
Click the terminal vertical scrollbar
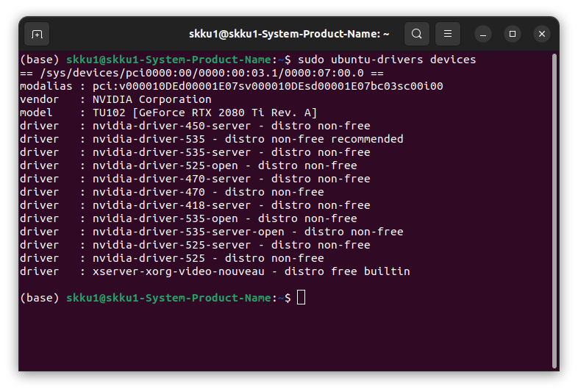click(554, 211)
